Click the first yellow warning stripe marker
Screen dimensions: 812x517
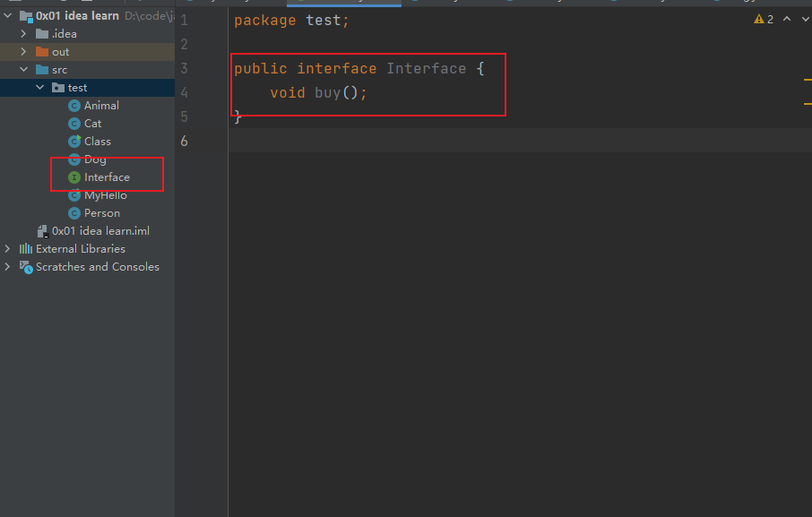pyautogui.click(x=808, y=80)
